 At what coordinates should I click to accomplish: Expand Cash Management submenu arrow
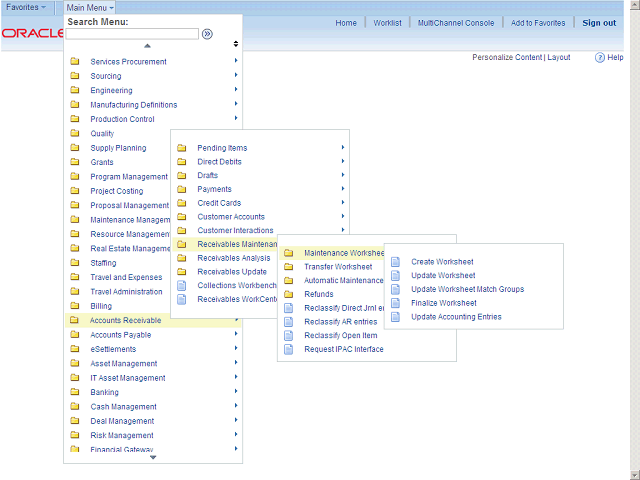click(x=236, y=405)
